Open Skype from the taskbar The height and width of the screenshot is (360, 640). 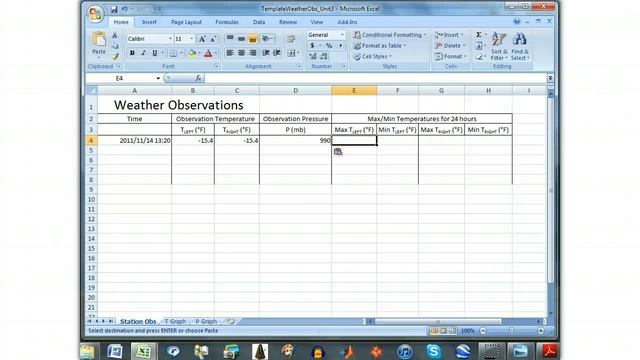(433, 351)
